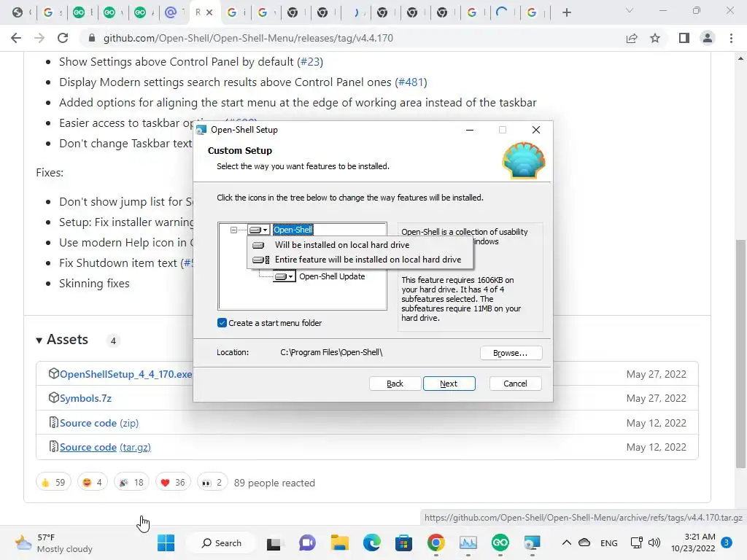Screen dimensions: 747x560
Task: Collapse the Open-Shell feature tree node
Action: point(233,230)
